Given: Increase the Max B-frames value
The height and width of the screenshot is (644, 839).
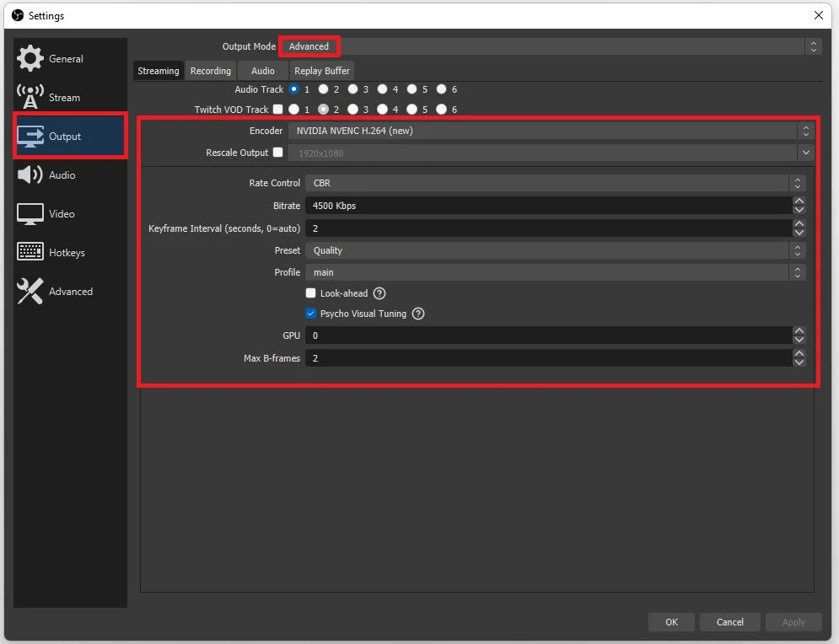Looking at the screenshot, I should (799, 353).
